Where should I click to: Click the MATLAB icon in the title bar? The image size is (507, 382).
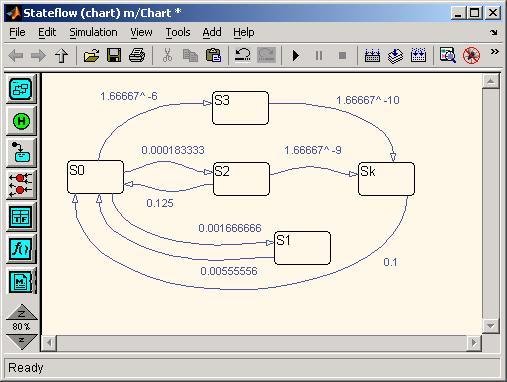point(13,13)
